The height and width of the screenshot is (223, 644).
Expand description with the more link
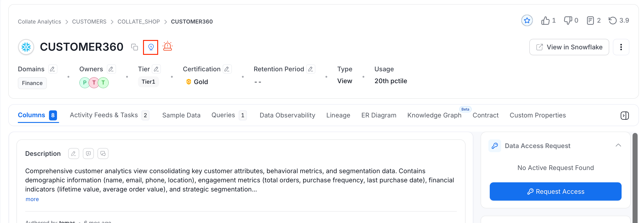pos(32,199)
